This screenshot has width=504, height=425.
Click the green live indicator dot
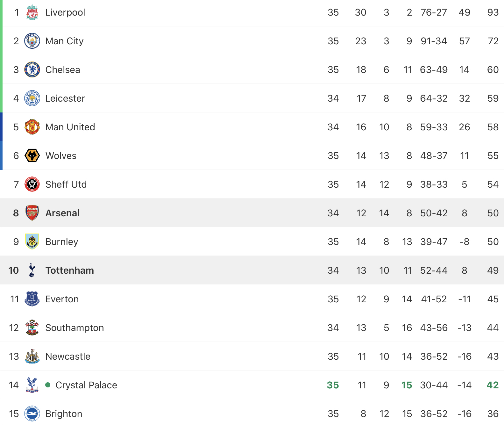(x=48, y=385)
